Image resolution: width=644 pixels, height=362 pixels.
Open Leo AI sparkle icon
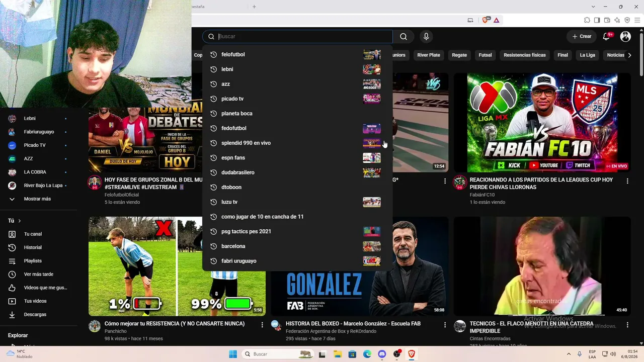(x=617, y=20)
